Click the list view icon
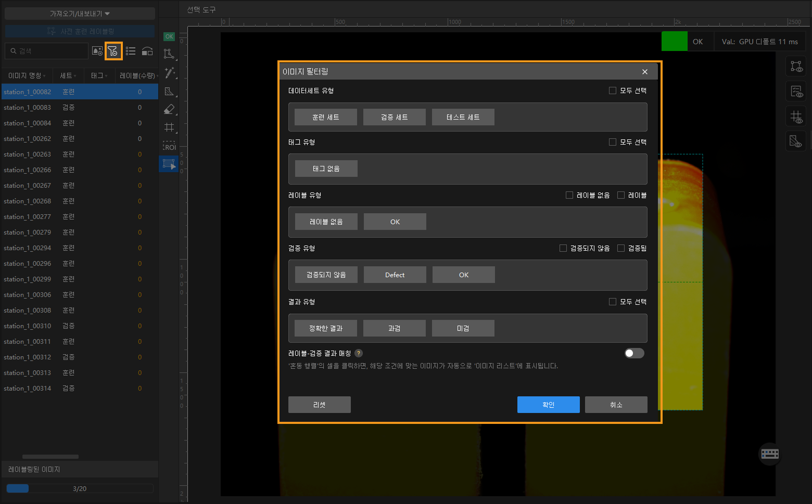Image resolution: width=812 pixels, height=504 pixels. (131, 51)
